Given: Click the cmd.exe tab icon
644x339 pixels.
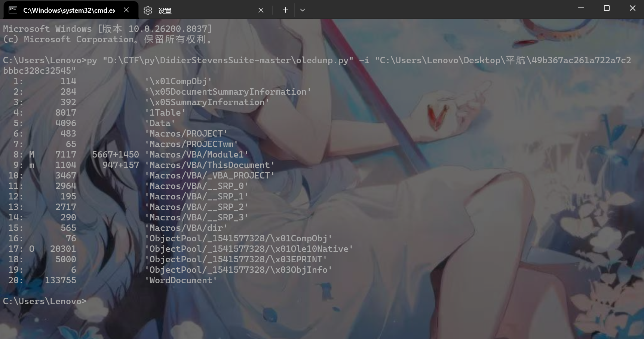Looking at the screenshot, I should pyautogui.click(x=13, y=10).
